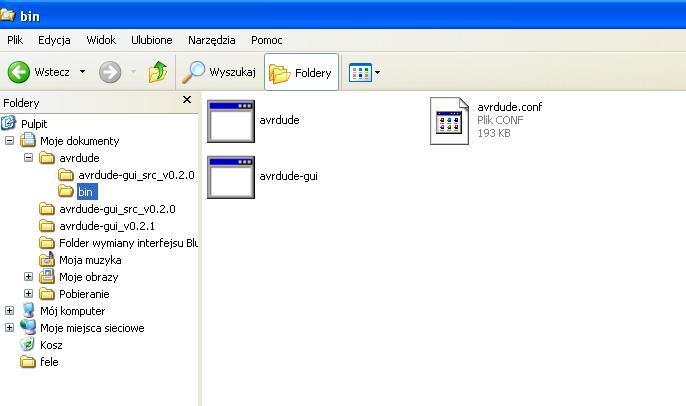Select the highlighted bin folder
The image size is (686, 406).
tap(87, 192)
